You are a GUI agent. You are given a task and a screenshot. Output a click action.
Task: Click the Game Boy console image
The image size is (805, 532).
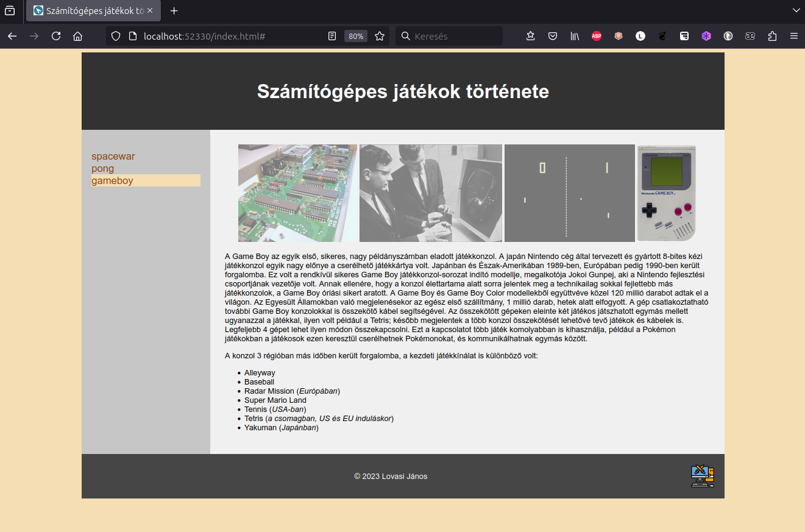click(667, 193)
